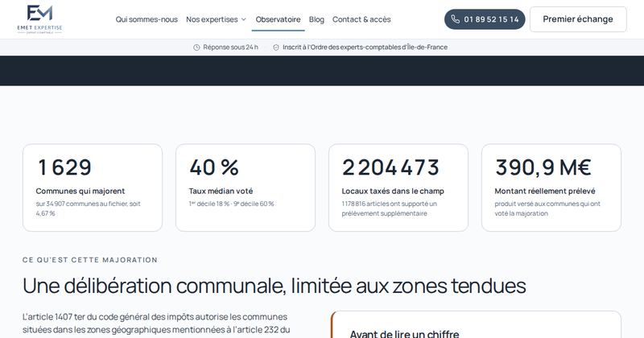This screenshot has height=338, width=644.
Task: Click Montant réellement prélevé label
Action: (545, 191)
